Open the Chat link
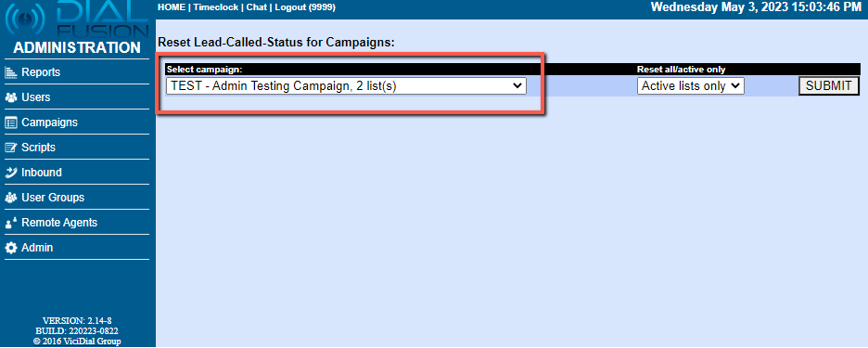Image resolution: width=868 pixels, height=348 pixels. tap(256, 7)
